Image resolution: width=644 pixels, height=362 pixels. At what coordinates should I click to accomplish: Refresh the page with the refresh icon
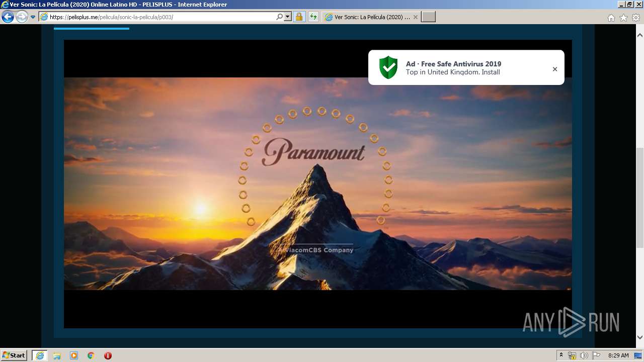coord(313,17)
